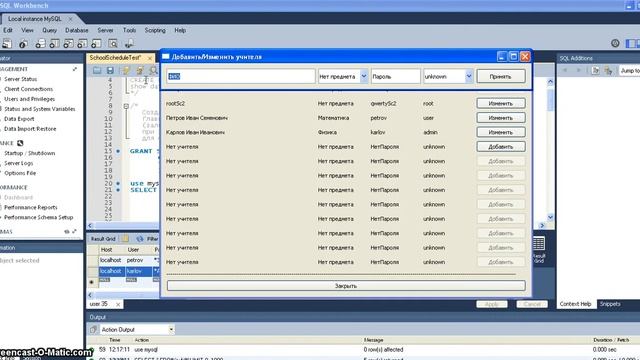The image size is (640, 360).
Task: Click the icon left of Action Output dropdown
Action: 93,329
